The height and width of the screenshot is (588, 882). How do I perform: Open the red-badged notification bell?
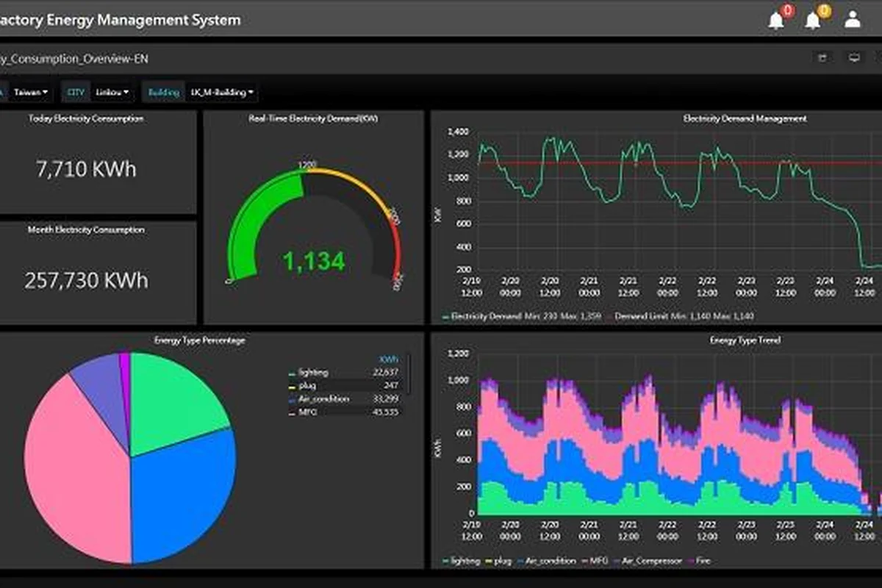point(776,21)
